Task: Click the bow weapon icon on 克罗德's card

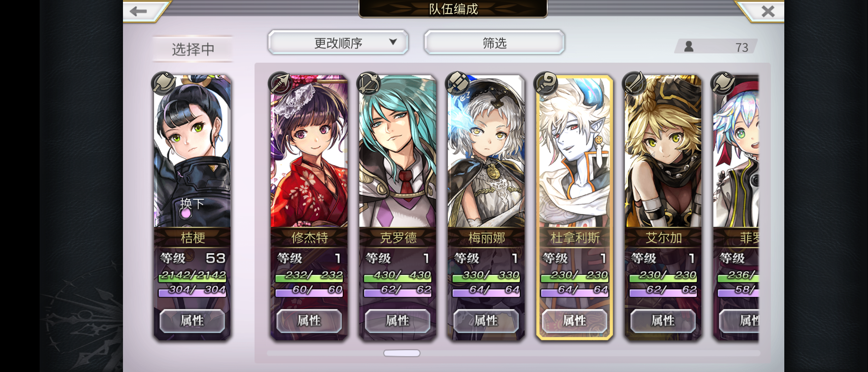Action: [369, 83]
